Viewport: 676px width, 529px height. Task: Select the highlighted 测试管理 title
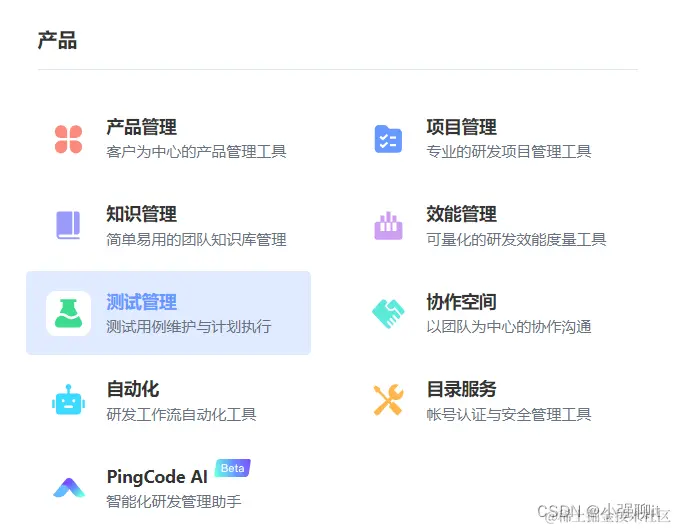(141, 302)
